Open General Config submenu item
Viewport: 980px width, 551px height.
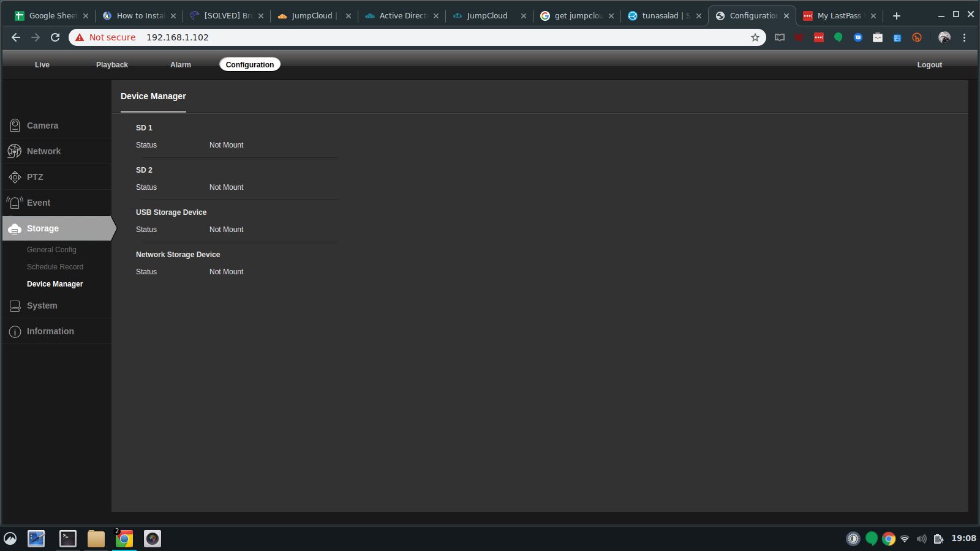coord(51,250)
